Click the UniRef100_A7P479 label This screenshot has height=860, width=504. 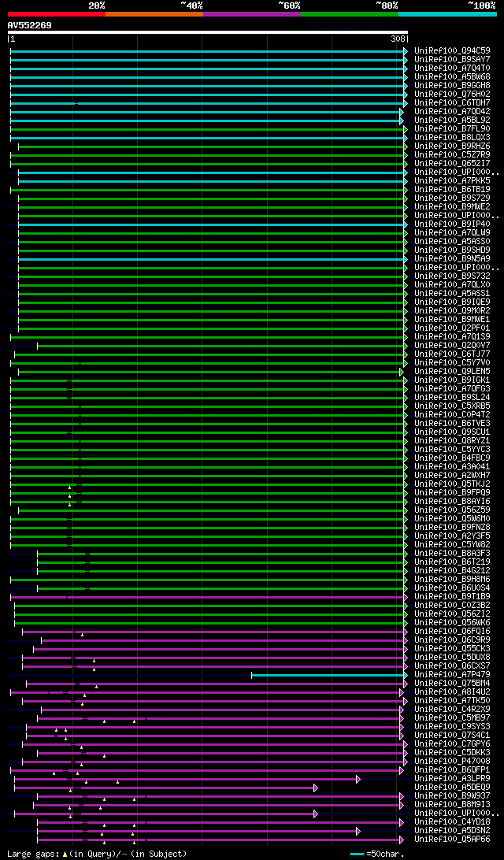(x=453, y=675)
